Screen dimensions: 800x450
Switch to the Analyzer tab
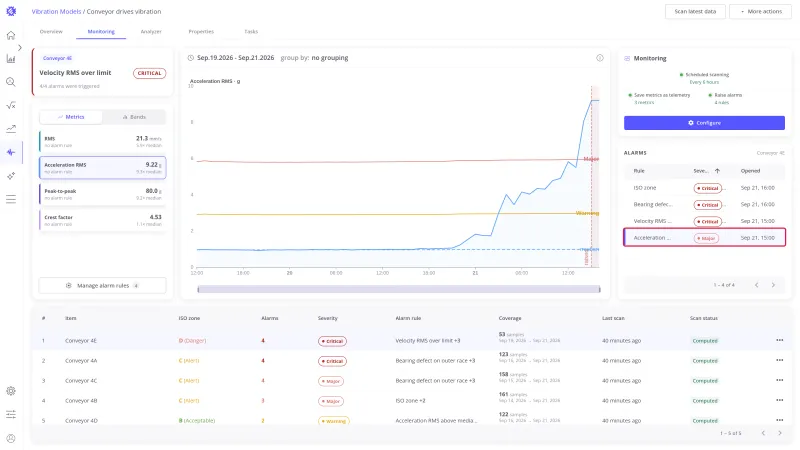click(151, 32)
